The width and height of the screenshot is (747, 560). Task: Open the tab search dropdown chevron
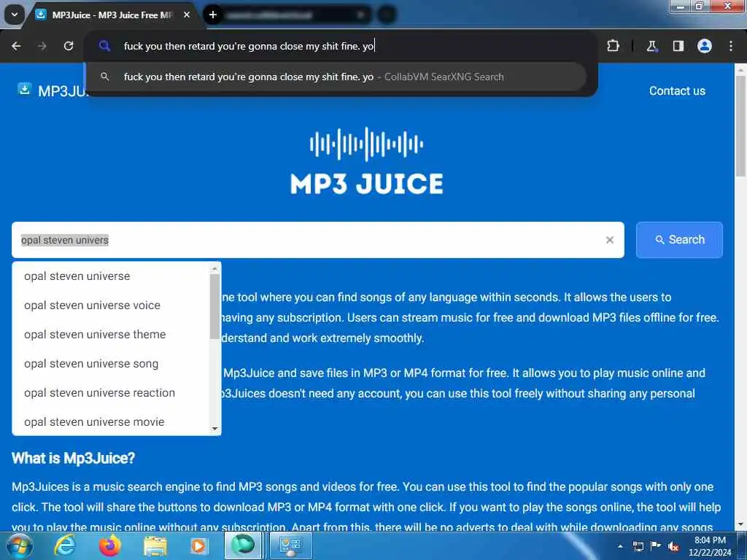click(15, 15)
